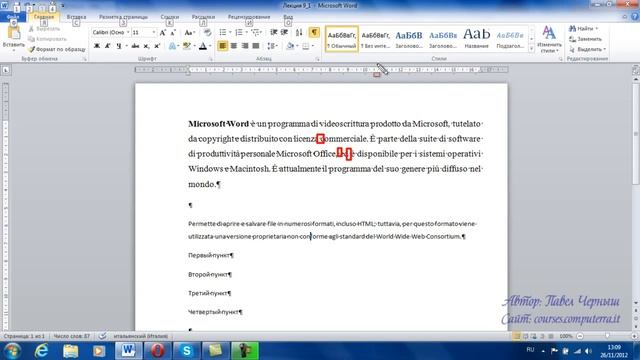Apply bulleted list
Image resolution: width=640 pixels, height=360 pixels.
[x=222, y=32]
